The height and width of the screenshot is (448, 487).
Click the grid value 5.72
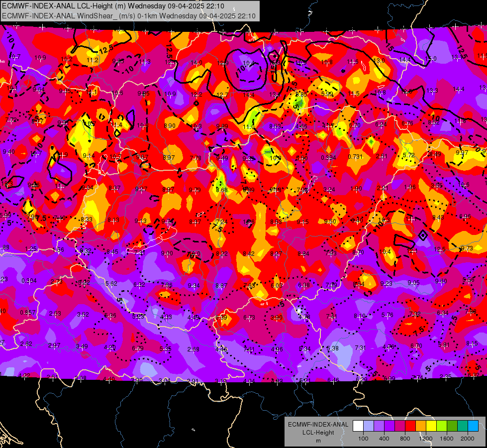tap(409, 155)
